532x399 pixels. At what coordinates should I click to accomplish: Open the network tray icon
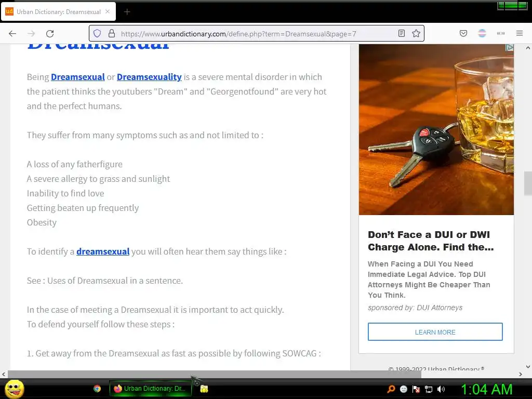click(429, 390)
